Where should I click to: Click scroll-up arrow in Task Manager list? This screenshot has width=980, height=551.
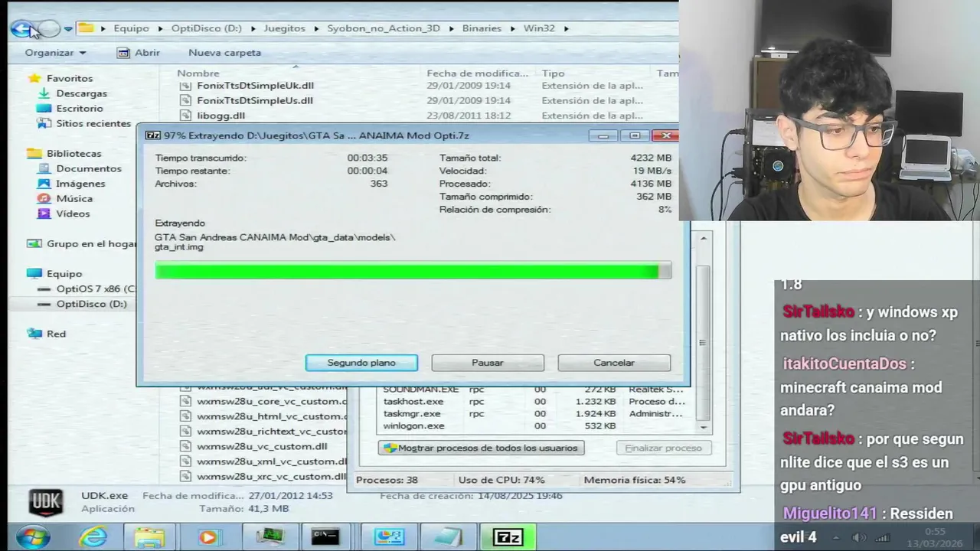[x=704, y=238]
